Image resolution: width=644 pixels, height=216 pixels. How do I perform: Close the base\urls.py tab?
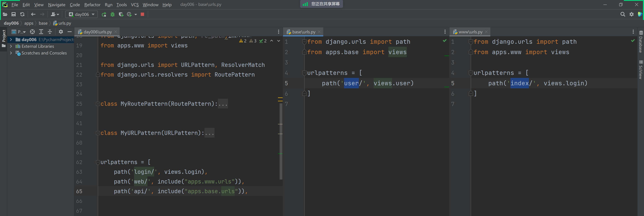[x=319, y=32]
